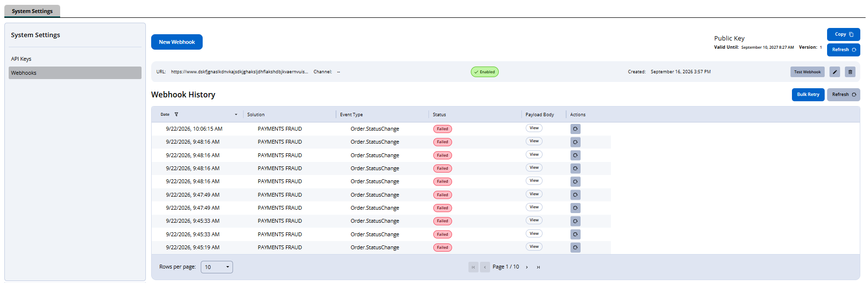868x283 pixels.
Task: Retry the 9:45:19 AM webhook event
Action: (575, 247)
